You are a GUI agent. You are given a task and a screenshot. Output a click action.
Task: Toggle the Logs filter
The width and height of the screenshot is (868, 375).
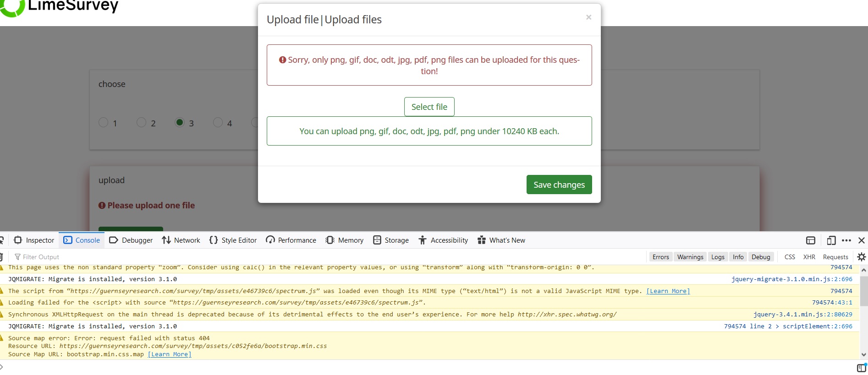(x=718, y=257)
